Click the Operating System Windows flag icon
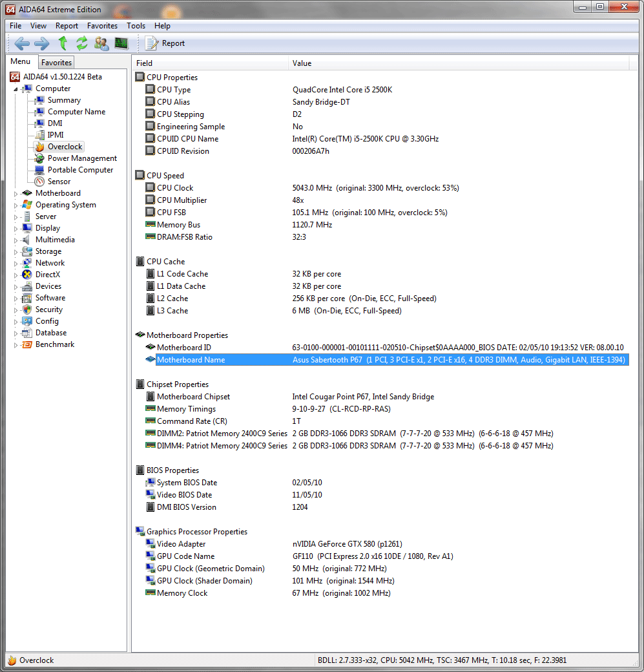644x672 pixels. pos(27,204)
